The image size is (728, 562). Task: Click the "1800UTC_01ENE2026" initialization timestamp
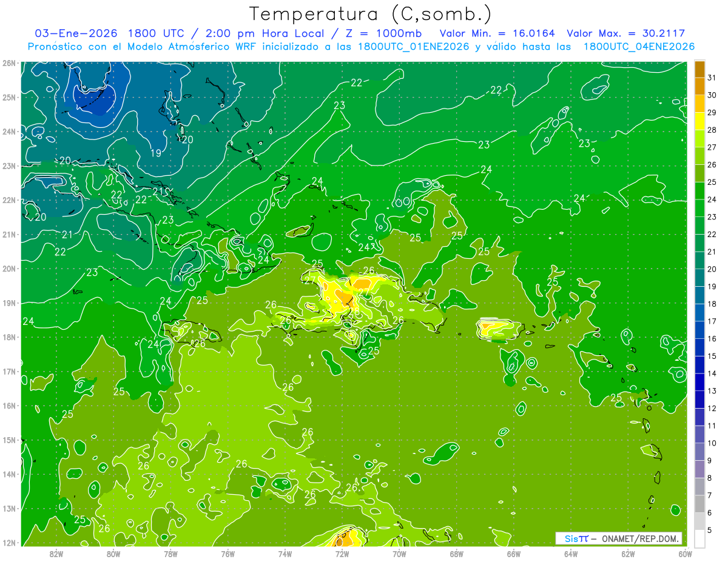tap(413, 47)
